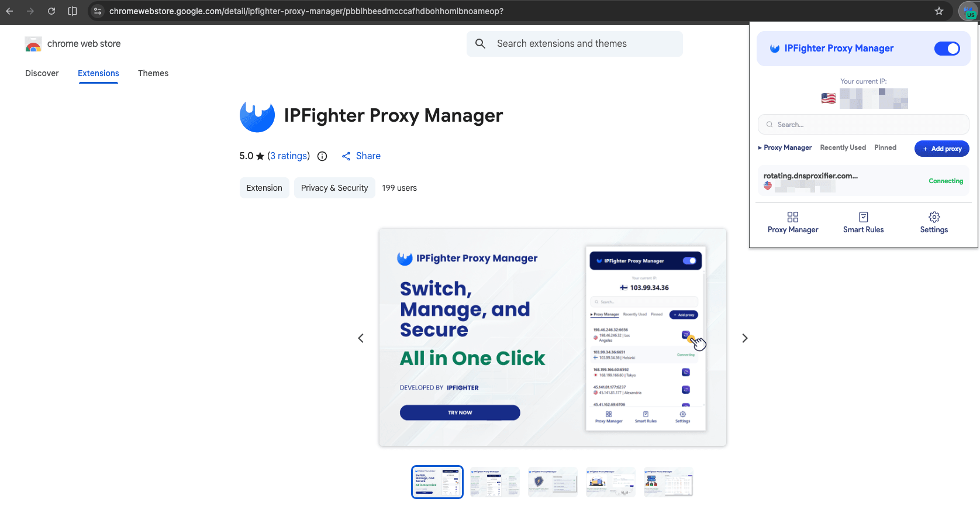Click the Extension category chip
This screenshot has width=980, height=509.
pos(264,188)
